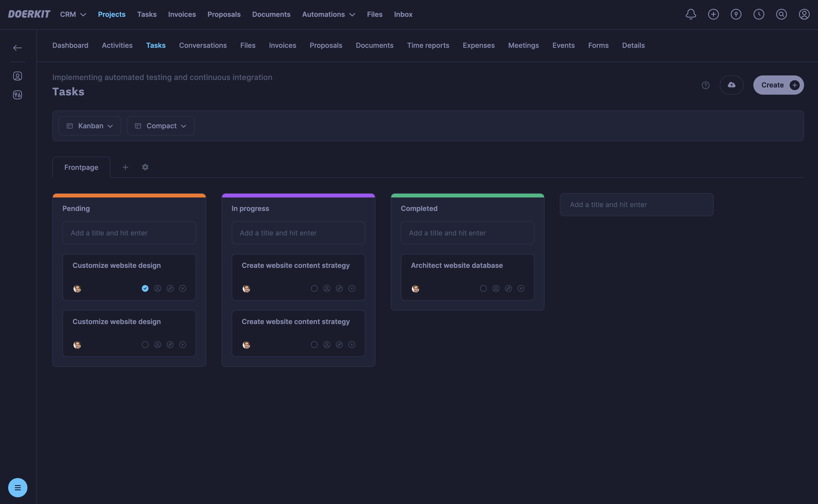Open the hamburger menu floating button
The width and height of the screenshot is (818, 504).
pyautogui.click(x=18, y=487)
